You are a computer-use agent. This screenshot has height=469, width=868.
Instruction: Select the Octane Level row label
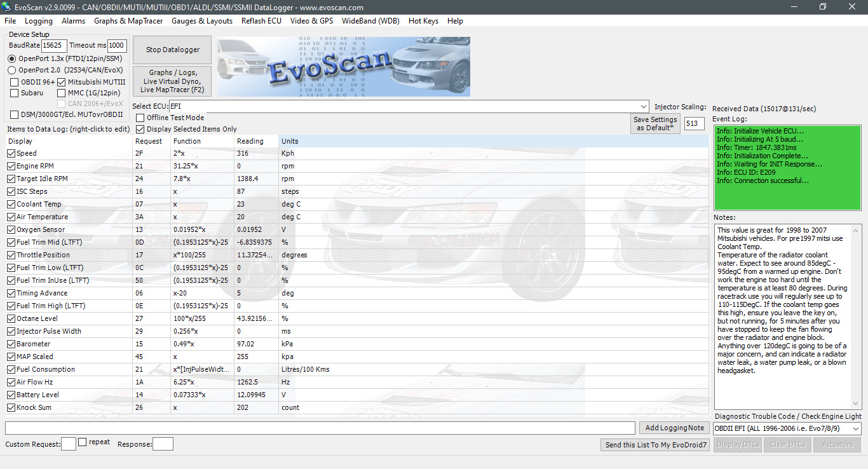(x=37, y=318)
